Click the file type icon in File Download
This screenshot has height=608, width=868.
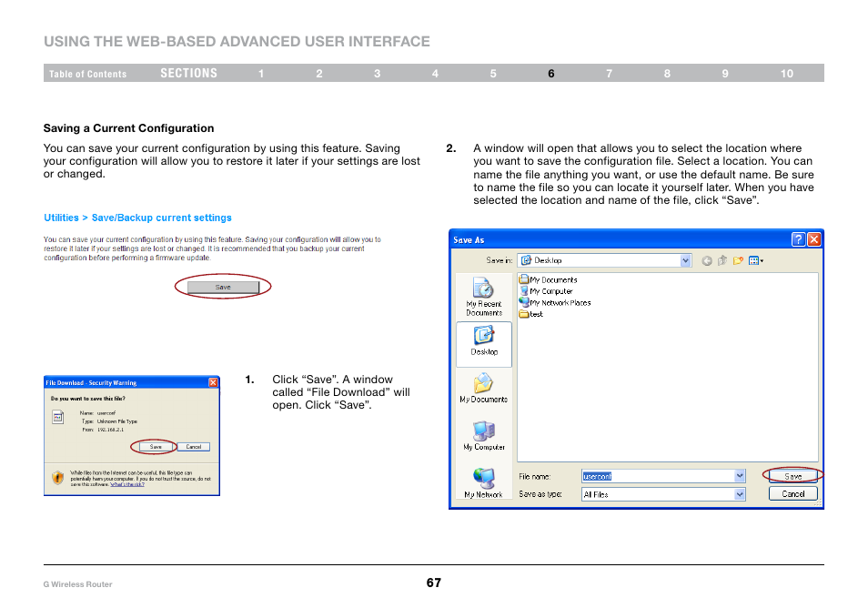(x=58, y=417)
